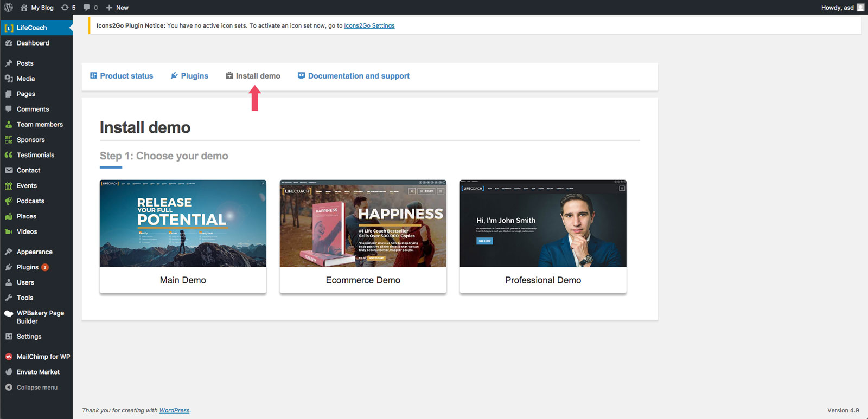Viewport: 868px width, 419px height.
Task: Click the Posts pin icon
Action: [9, 63]
